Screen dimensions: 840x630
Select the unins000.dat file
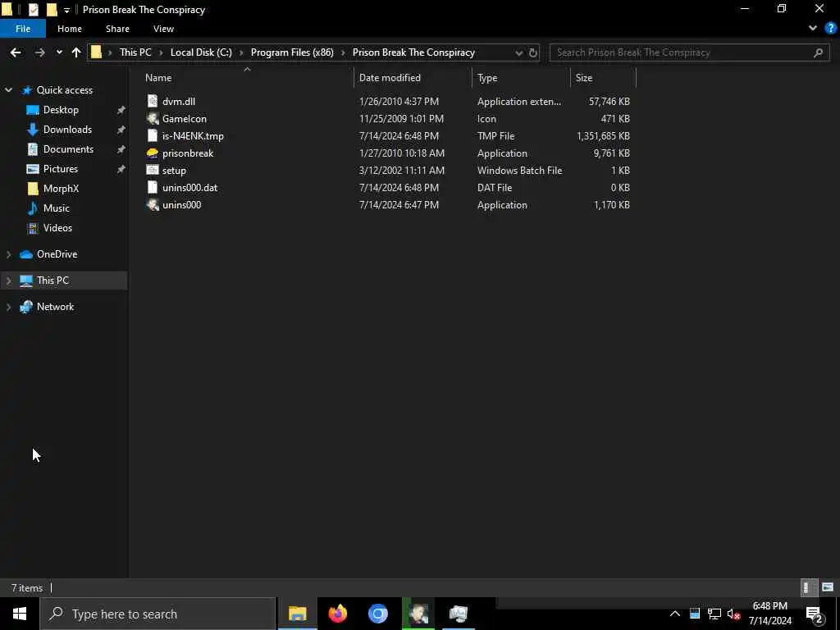(x=189, y=188)
